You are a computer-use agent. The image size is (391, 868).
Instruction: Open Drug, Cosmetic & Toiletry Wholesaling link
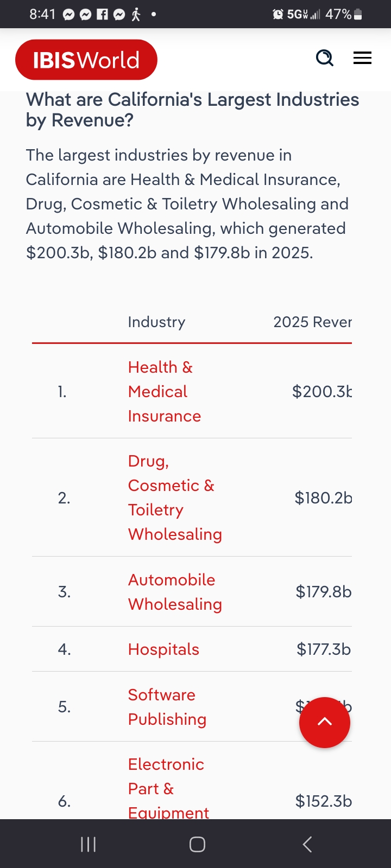(174, 497)
